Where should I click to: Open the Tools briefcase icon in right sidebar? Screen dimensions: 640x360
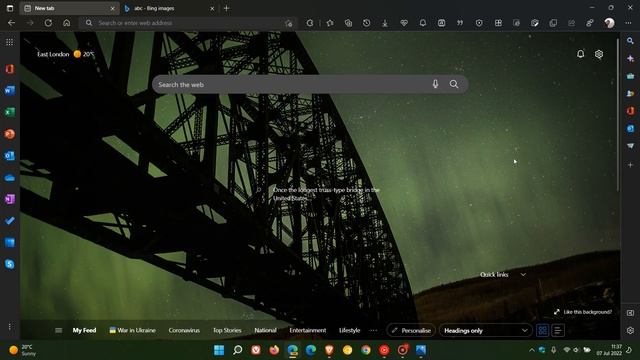[x=630, y=76]
